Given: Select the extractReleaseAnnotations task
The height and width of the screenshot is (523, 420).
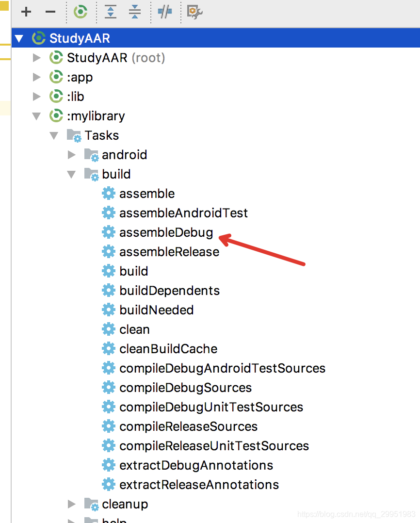Looking at the screenshot, I should pyautogui.click(x=199, y=485).
